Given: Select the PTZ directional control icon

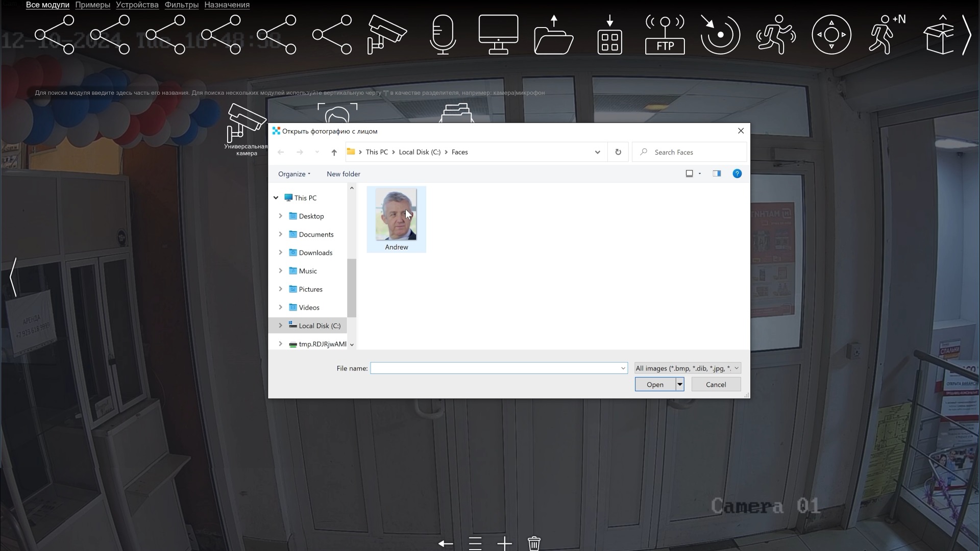Looking at the screenshot, I should pyautogui.click(x=831, y=35).
